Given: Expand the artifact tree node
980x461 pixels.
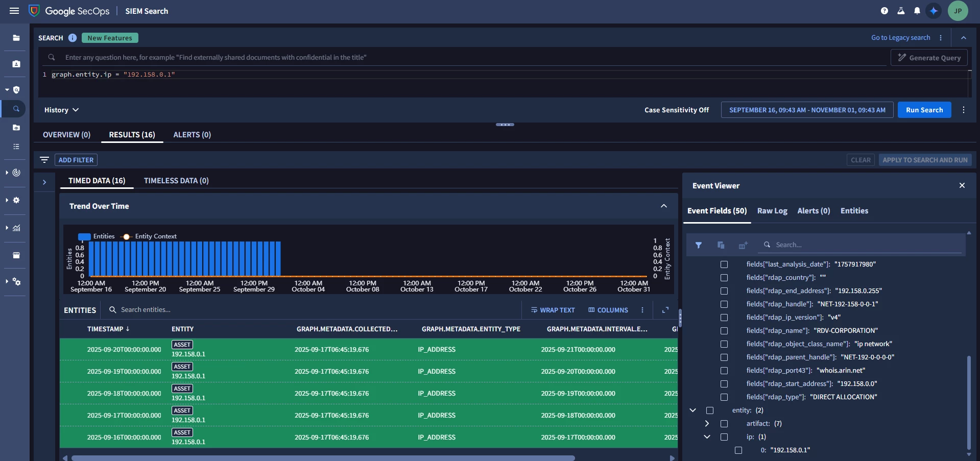Looking at the screenshot, I should (x=707, y=424).
